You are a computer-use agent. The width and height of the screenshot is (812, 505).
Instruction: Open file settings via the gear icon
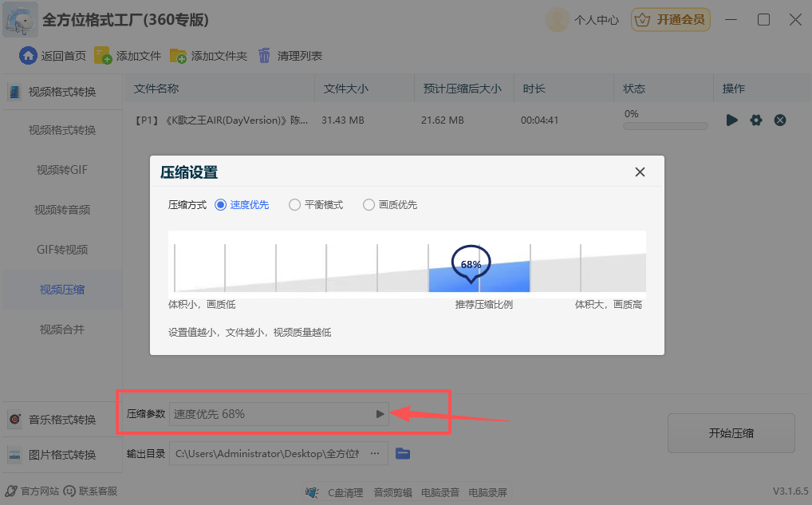point(756,120)
